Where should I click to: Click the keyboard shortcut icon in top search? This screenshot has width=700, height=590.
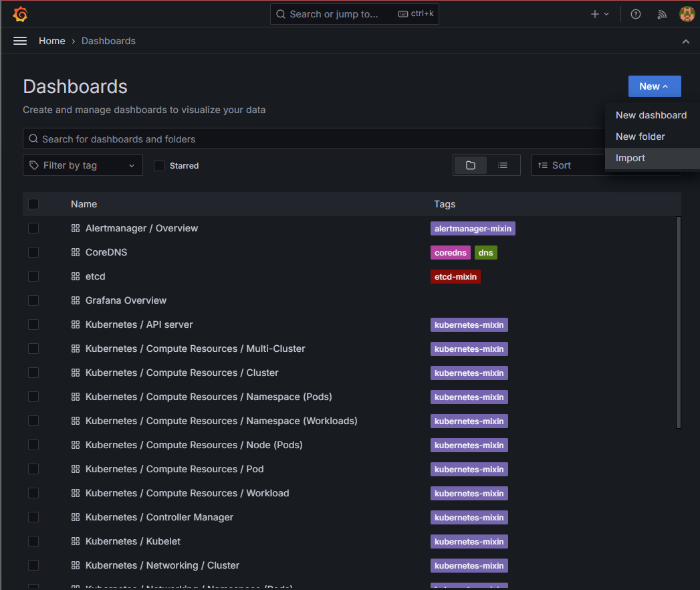pos(402,14)
